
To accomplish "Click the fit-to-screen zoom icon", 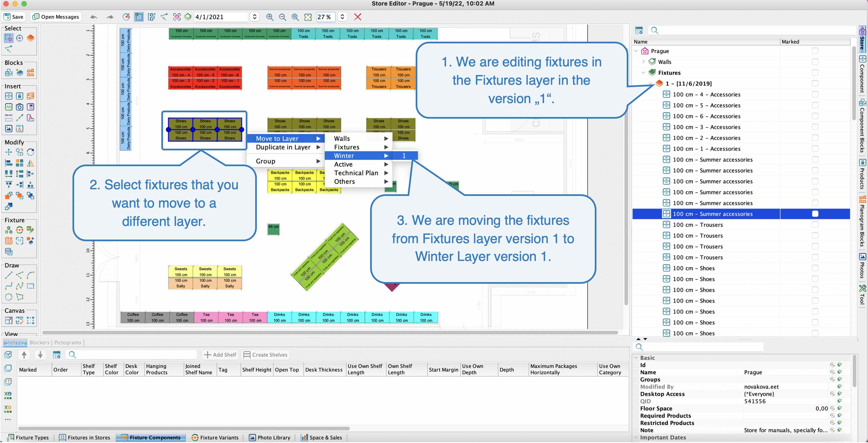I will pos(308,17).
